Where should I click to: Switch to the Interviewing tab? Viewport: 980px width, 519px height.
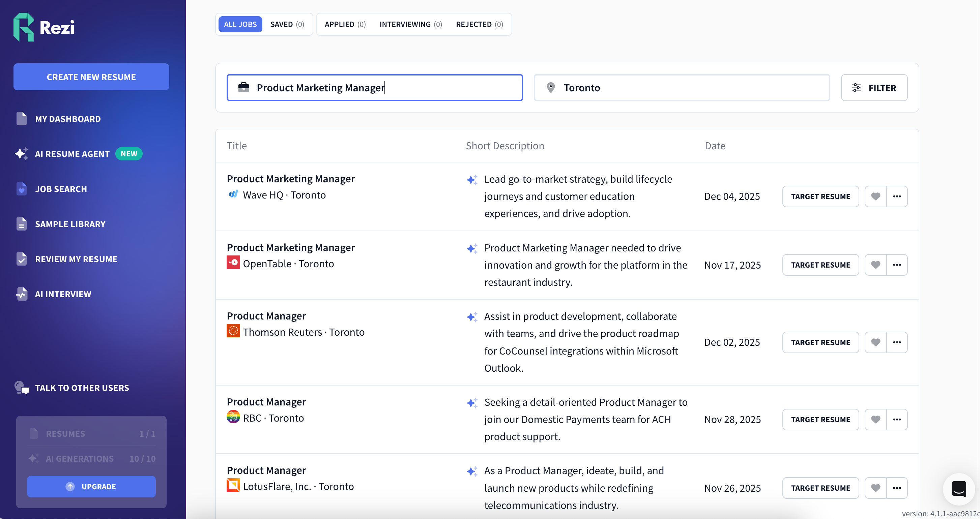410,24
